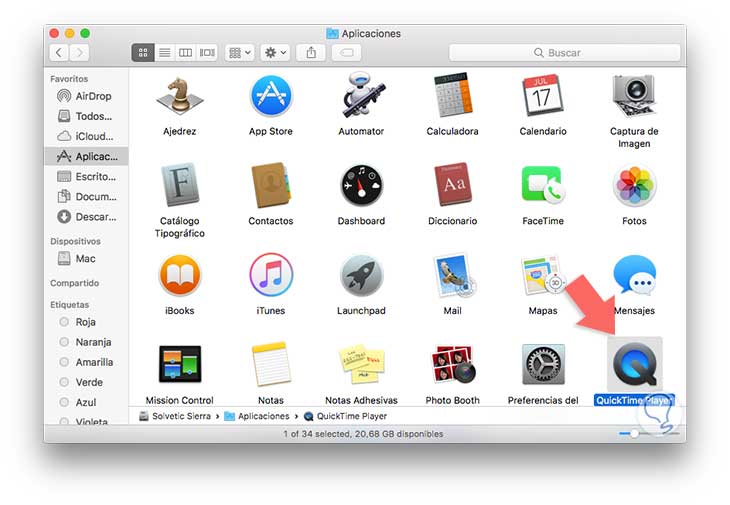Open iCloud in the sidebar
This screenshot has width=730, height=505.
(86, 136)
